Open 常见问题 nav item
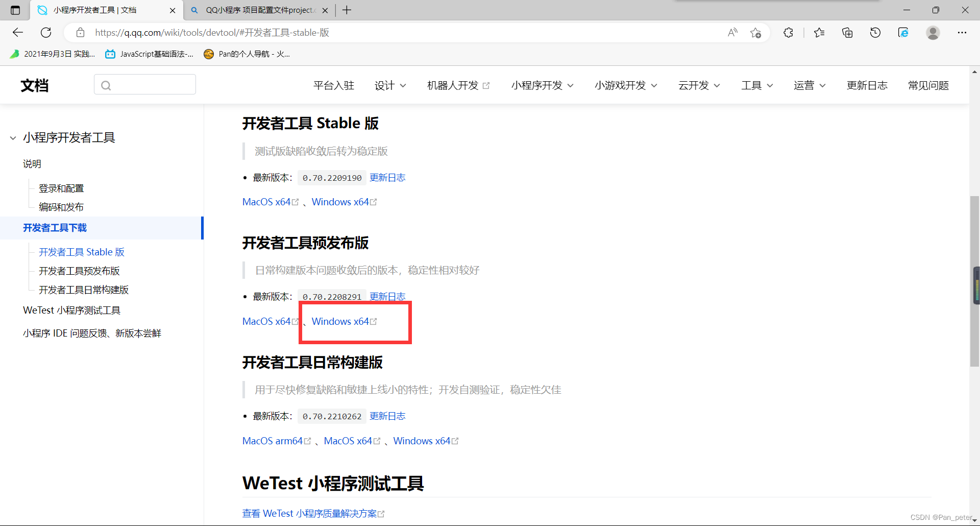Screen dimensions: 980x526 (928, 85)
